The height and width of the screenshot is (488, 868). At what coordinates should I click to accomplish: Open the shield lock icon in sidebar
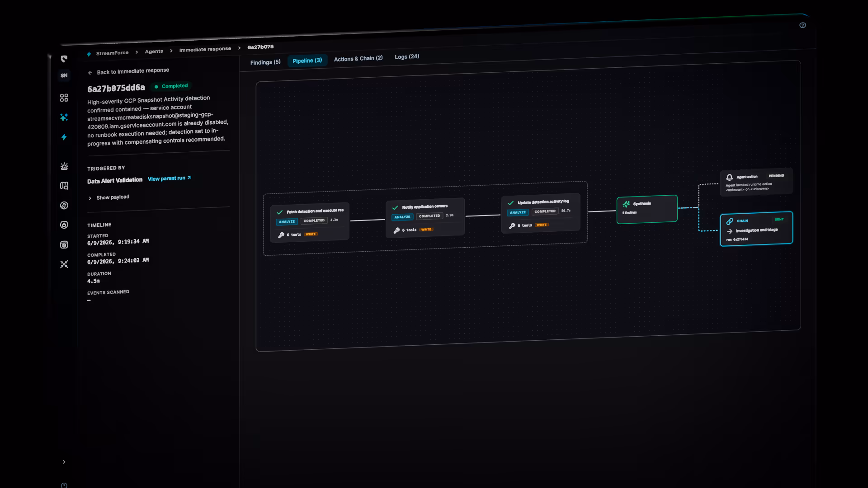pos(64,225)
